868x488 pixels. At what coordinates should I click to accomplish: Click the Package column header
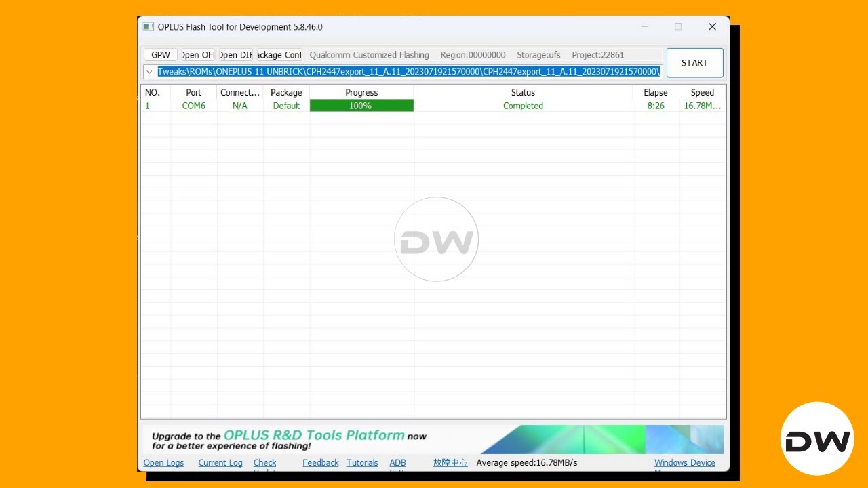pos(286,92)
